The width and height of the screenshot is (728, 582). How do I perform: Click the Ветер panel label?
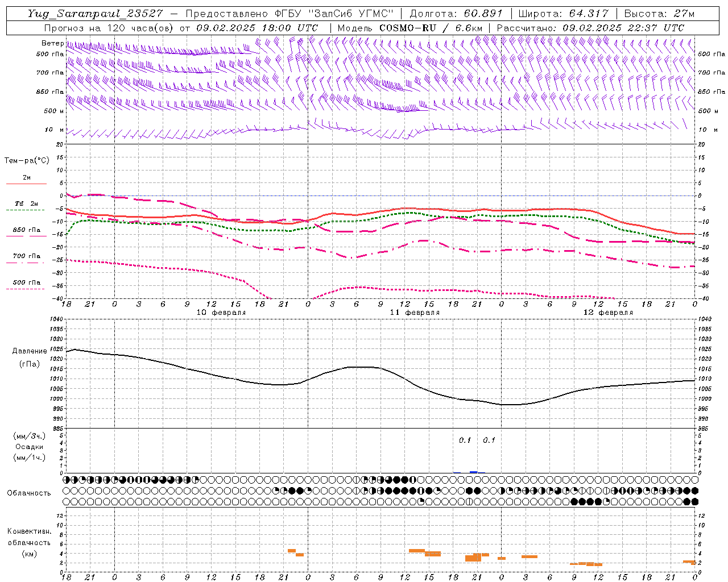pos(53,43)
